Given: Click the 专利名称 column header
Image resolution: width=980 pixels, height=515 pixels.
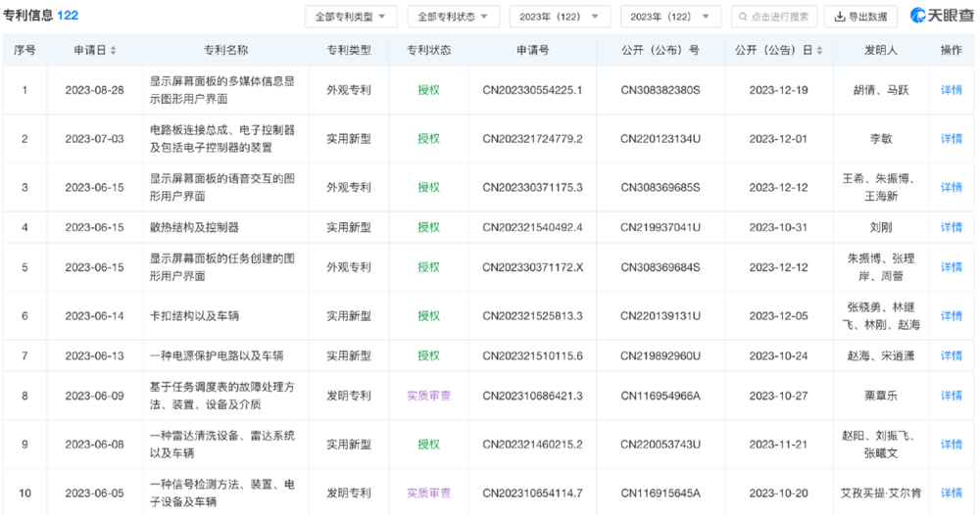Looking at the screenshot, I should pos(225,51).
